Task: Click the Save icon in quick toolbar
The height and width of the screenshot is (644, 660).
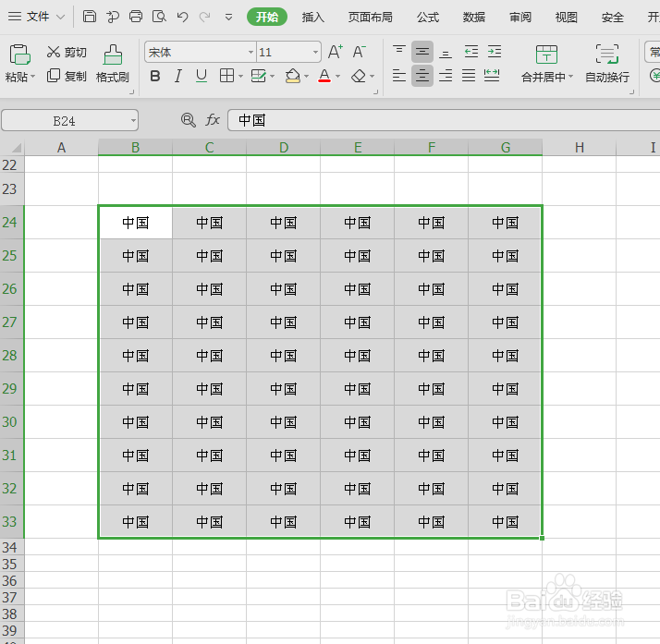Action: coord(90,17)
